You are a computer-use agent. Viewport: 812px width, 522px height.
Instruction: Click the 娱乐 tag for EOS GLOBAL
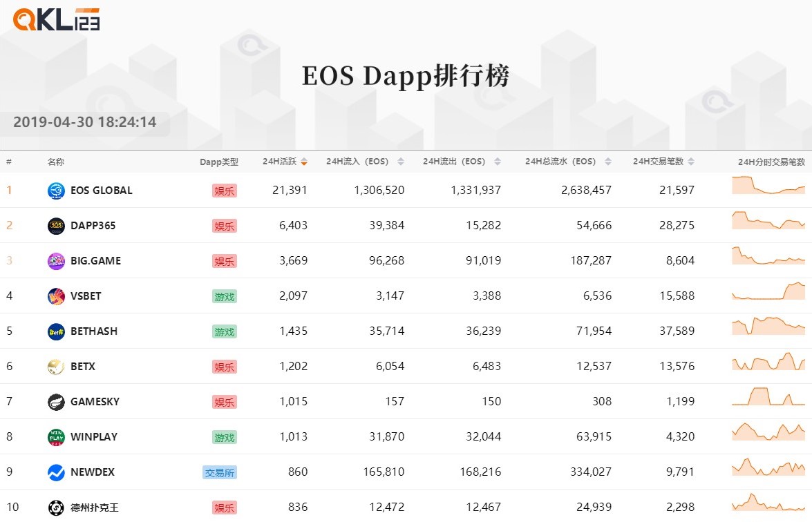[224, 191]
